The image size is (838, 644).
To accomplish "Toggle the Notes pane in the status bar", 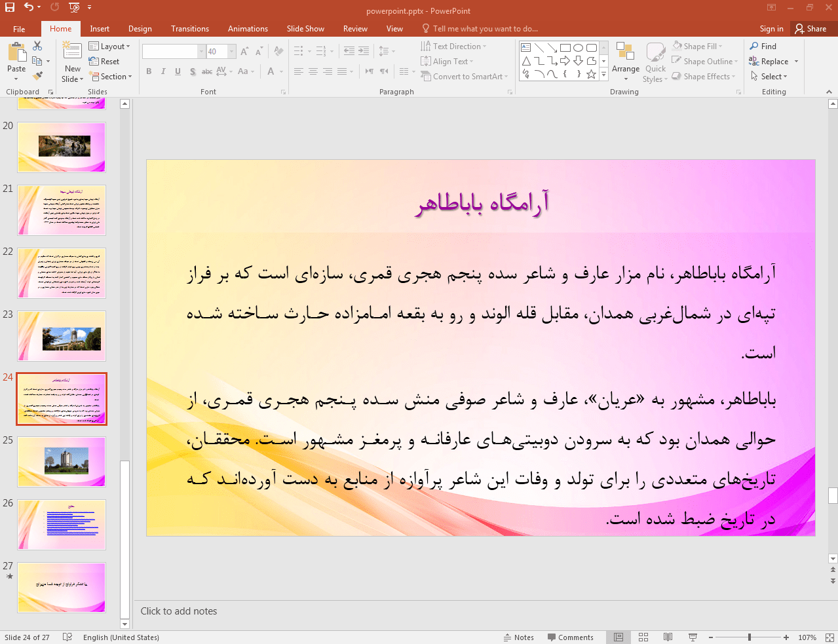I will tap(518, 637).
